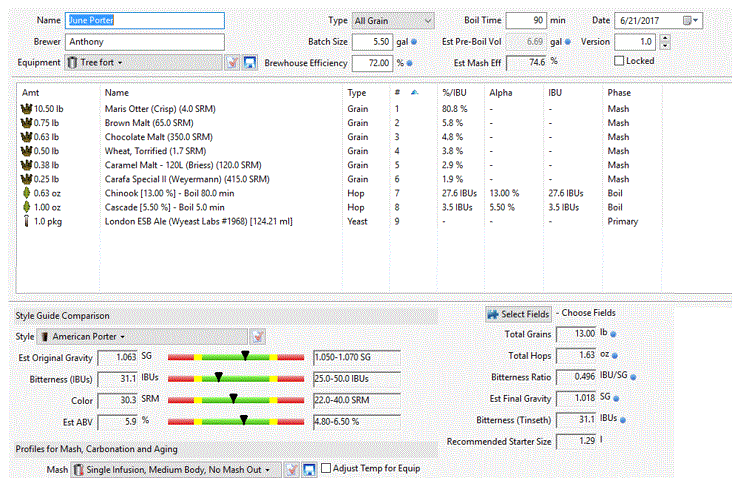This screenshot has width=747, height=487.
Task: Click the checkmark icon next to Mash profile
Action: 292,470
